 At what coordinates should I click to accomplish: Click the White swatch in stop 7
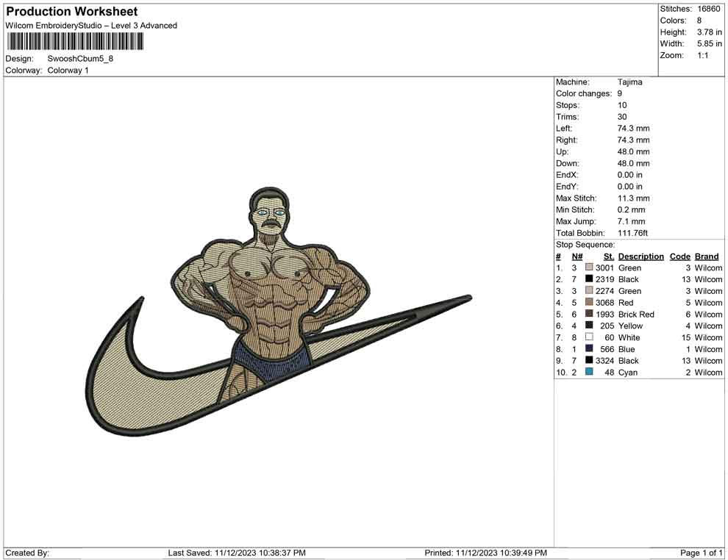pos(589,337)
